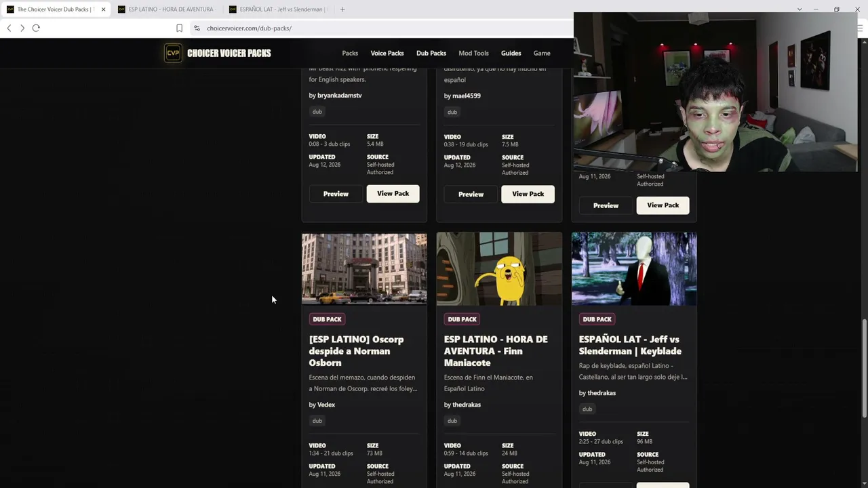Go forward with the browser forward arrow
The height and width of the screenshot is (488, 868).
click(22, 28)
